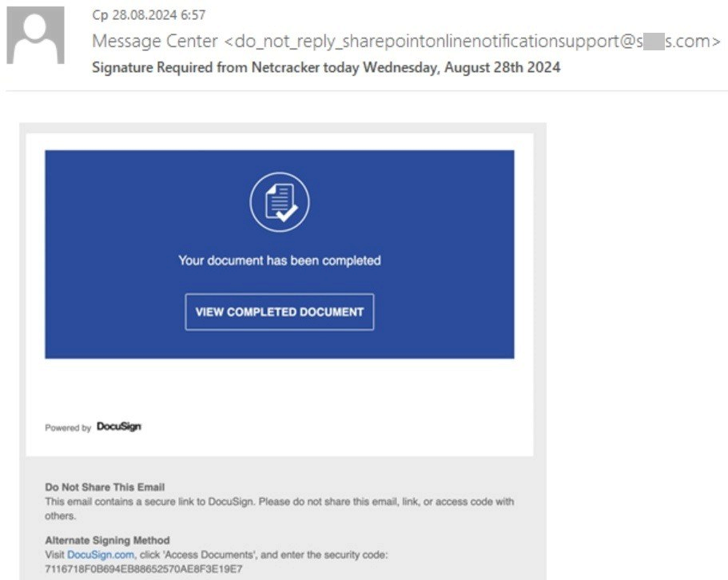This screenshot has width=728, height=580.
Task: Click the do_not_reply sender email address
Action: (472, 41)
